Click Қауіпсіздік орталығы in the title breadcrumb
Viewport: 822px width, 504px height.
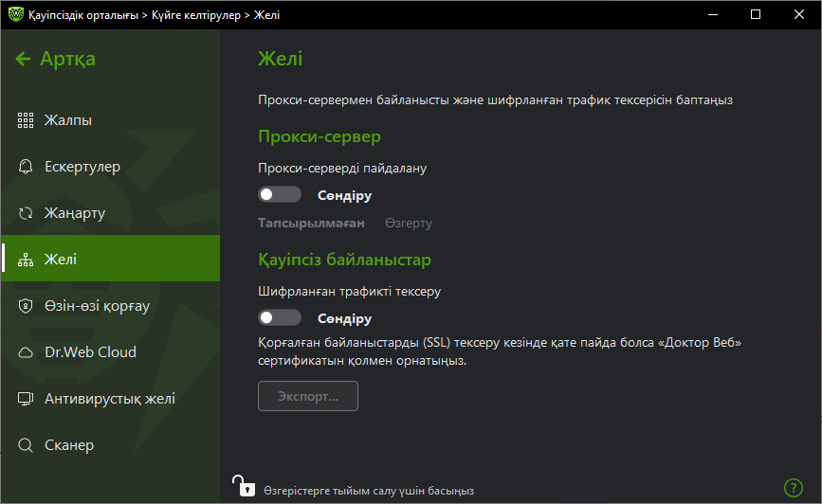coord(82,14)
